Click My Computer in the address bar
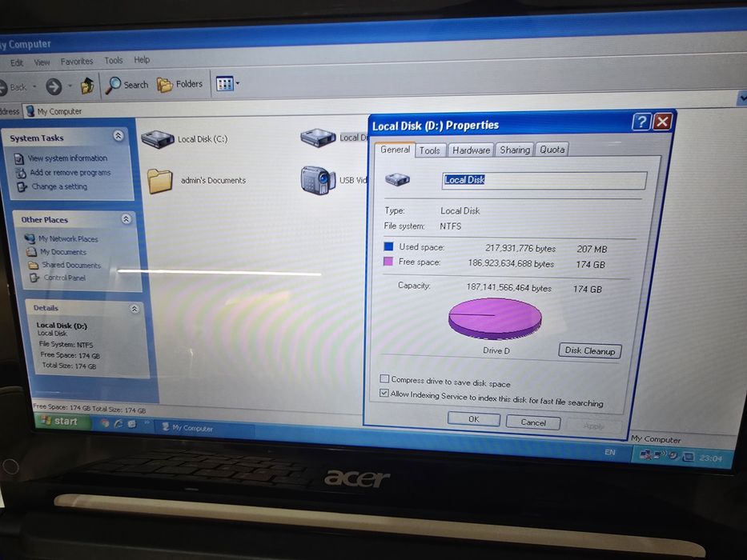Screen dimensions: 747x560 click(59, 111)
